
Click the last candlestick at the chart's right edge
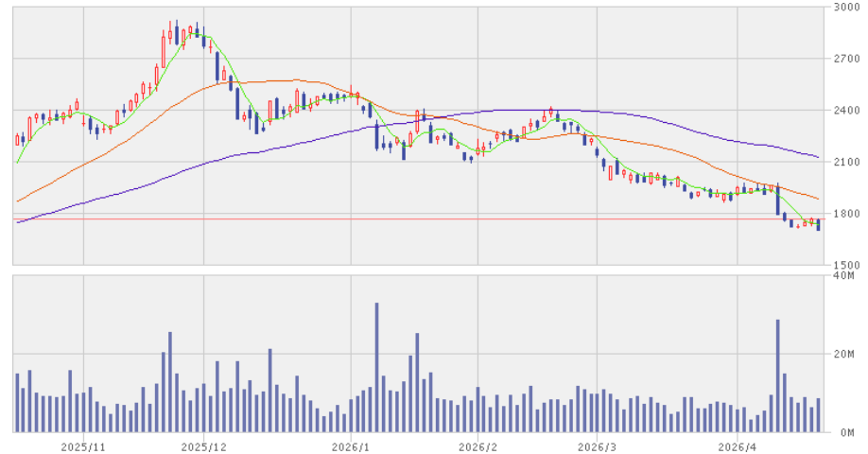pos(818,224)
